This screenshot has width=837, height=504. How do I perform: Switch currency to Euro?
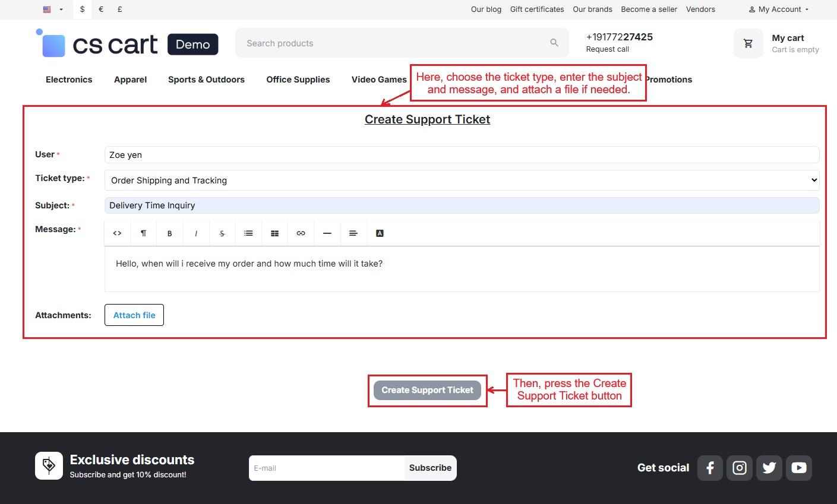[101, 9]
